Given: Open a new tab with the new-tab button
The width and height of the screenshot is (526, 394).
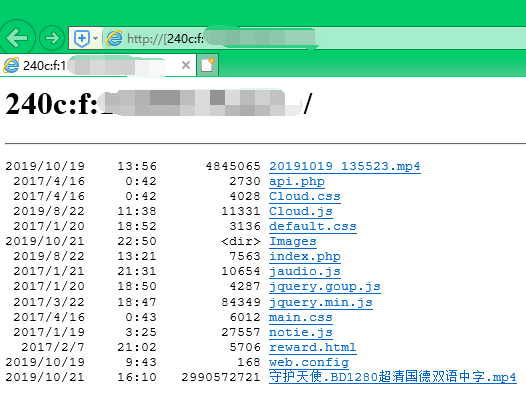Looking at the screenshot, I should pos(207,65).
